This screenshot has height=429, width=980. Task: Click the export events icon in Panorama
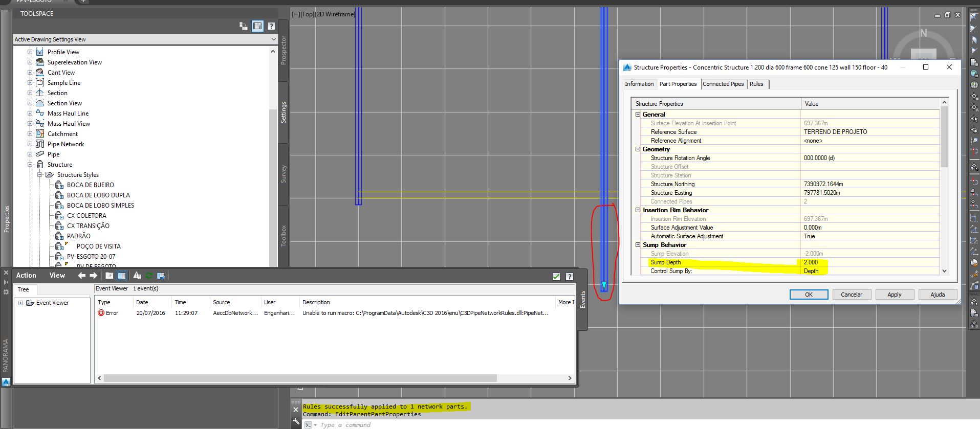pos(161,276)
